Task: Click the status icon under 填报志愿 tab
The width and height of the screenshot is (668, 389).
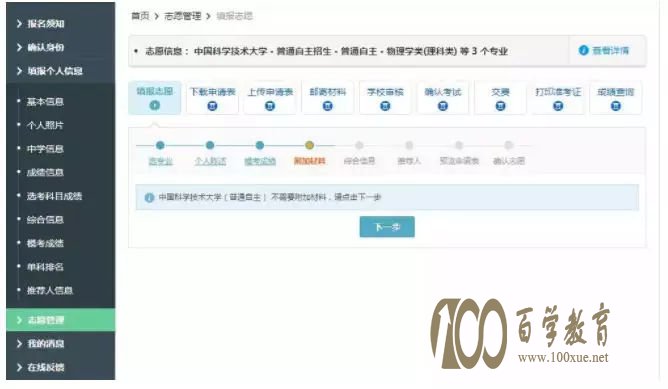Action: click(155, 105)
